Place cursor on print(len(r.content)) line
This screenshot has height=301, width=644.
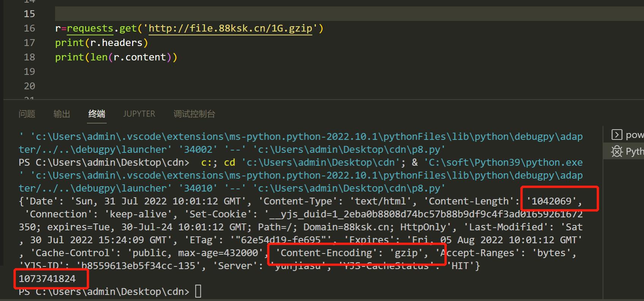(116, 57)
